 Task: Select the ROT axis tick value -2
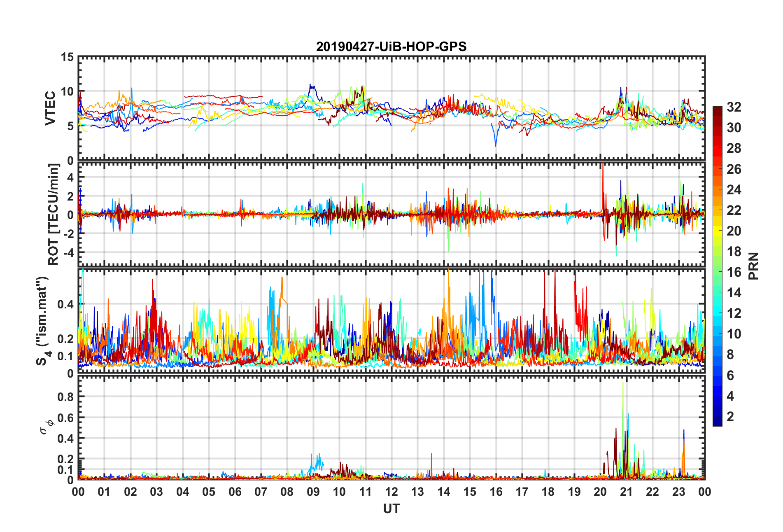(68, 233)
